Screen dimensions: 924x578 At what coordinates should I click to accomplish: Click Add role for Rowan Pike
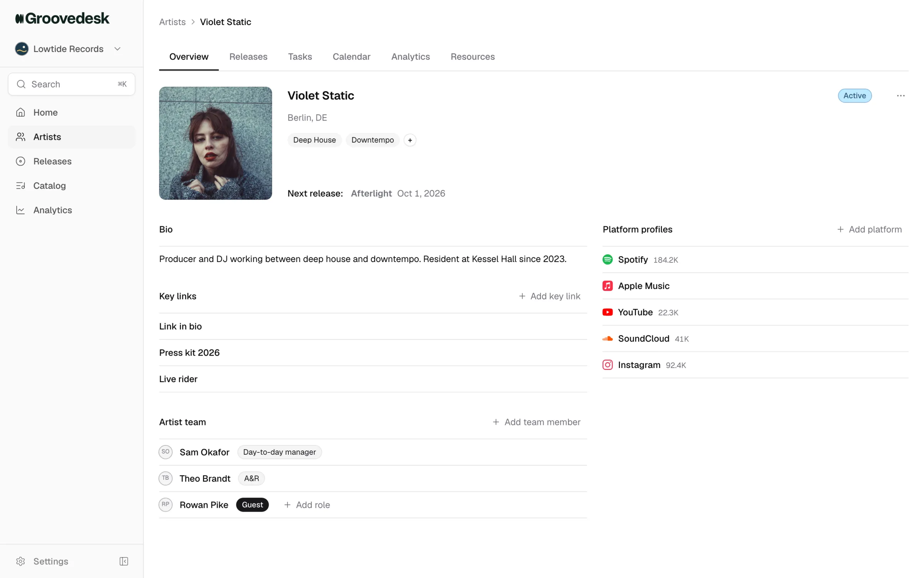[307, 505]
